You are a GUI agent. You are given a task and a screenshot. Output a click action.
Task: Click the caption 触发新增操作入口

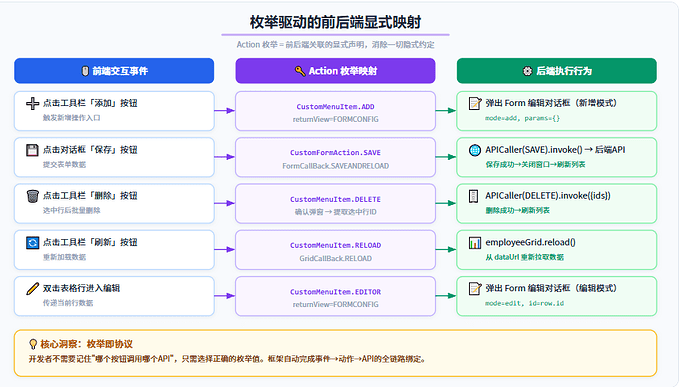tap(72, 118)
